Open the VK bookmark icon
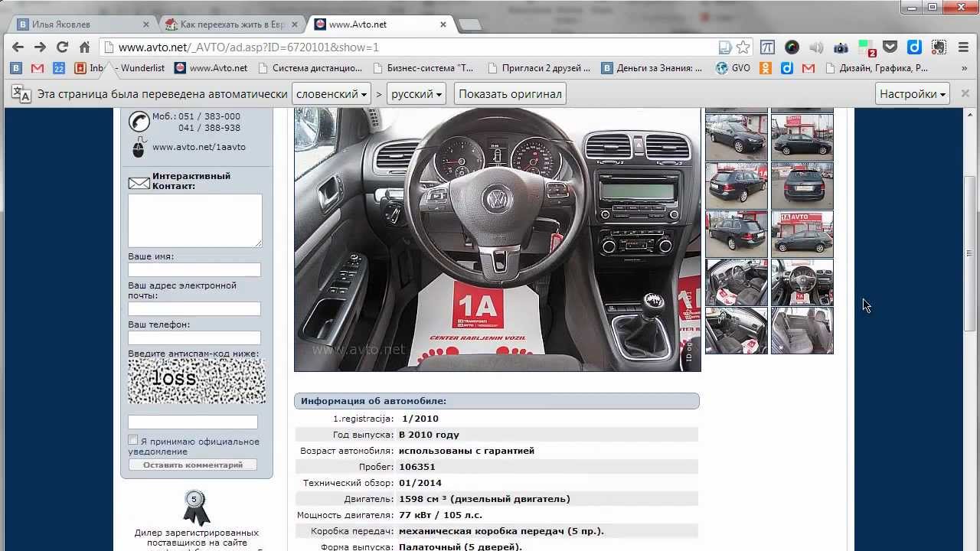The height and width of the screenshot is (551, 980). pyautogui.click(x=15, y=68)
